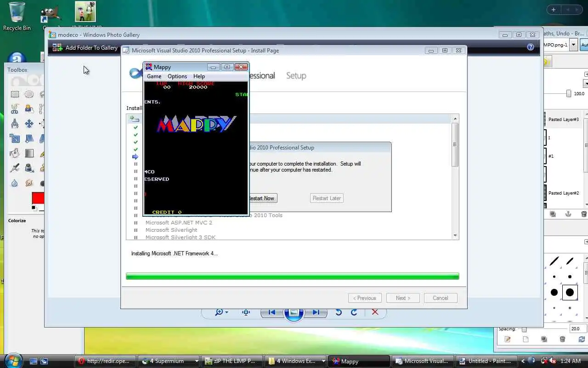Click the Actual Size fit icon in Photo Gallery

[246, 312]
